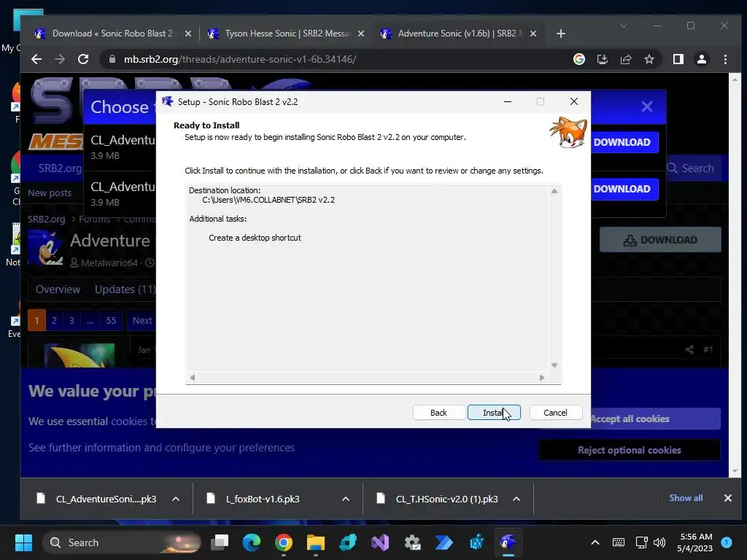This screenshot has width=747, height=560.
Task: Click the Chrome back arrow
Action: (36, 59)
